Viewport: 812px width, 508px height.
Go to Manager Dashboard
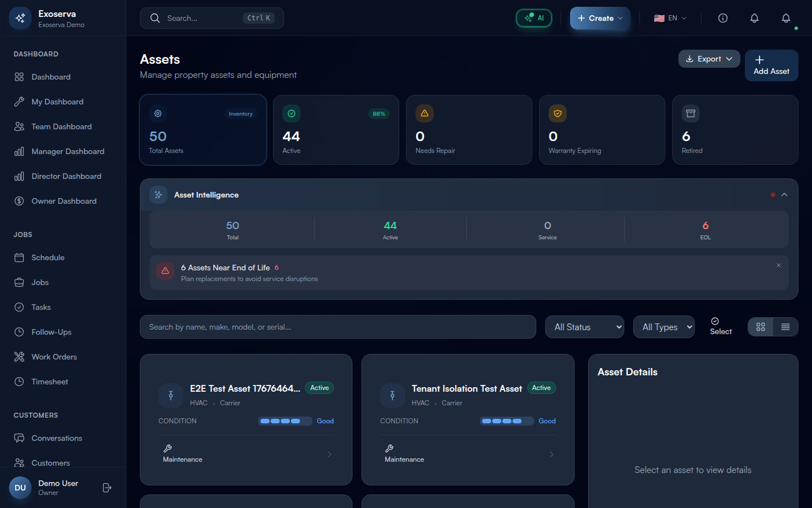click(68, 151)
